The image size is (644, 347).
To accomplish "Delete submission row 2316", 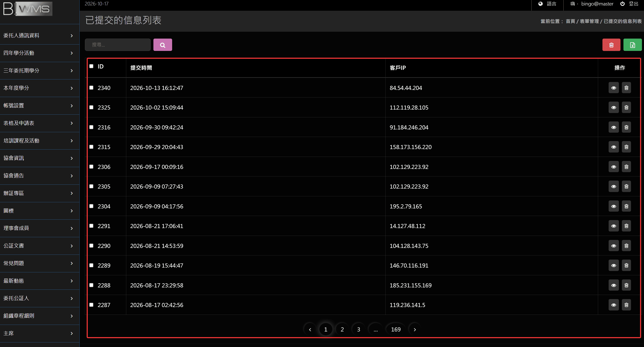I will [626, 127].
